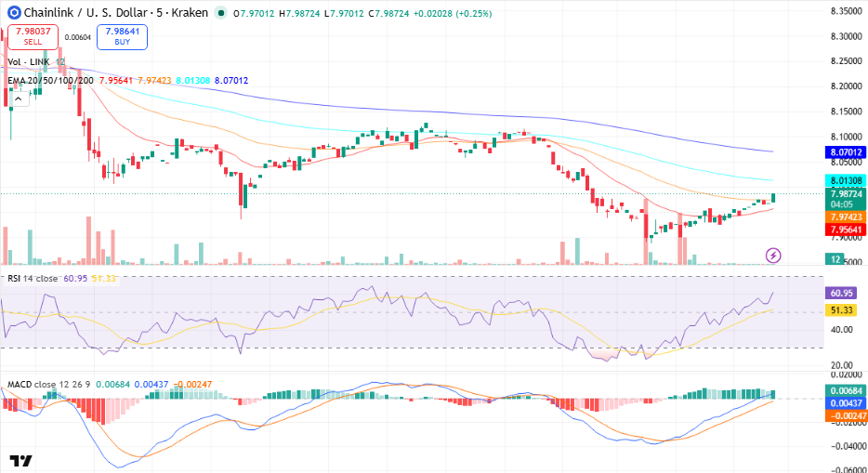Click the Chainlink symbol logo icon
This screenshot has height=473, width=868.
point(14,13)
